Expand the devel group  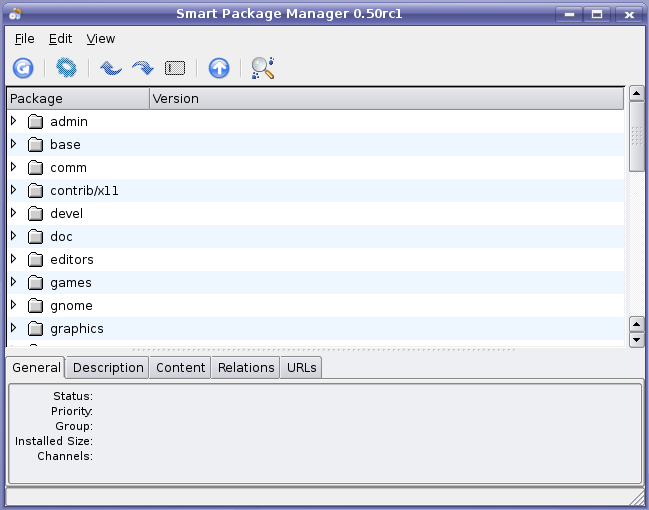[14, 213]
